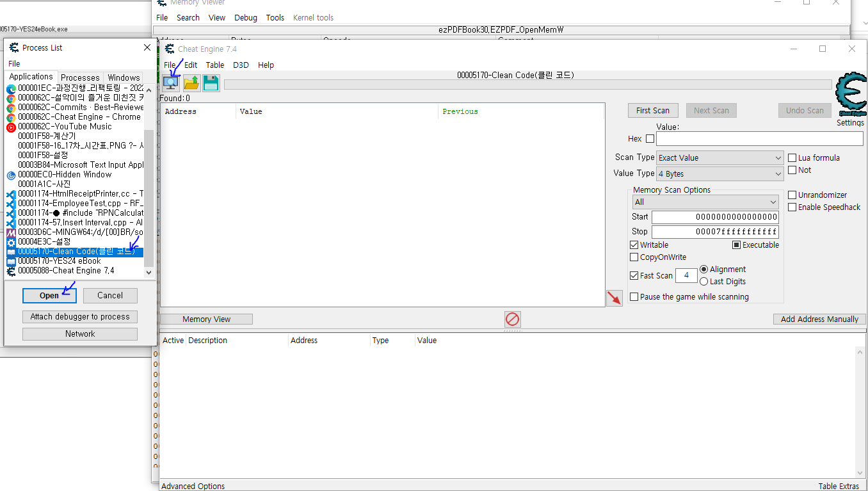Image resolution: width=868 pixels, height=491 pixels.
Task: Enable the CopyOnWrite checkbox
Action: [x=634, y=257]
